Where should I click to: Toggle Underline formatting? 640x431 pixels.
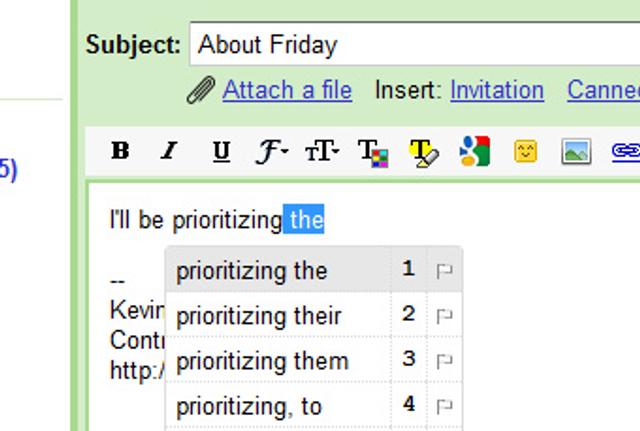(x=221, y=151)
